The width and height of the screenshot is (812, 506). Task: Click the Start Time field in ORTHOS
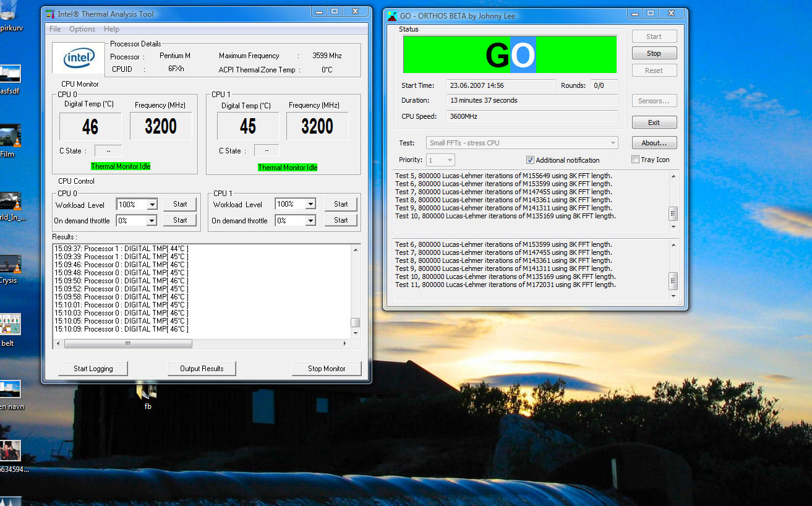tap(501, 85)
